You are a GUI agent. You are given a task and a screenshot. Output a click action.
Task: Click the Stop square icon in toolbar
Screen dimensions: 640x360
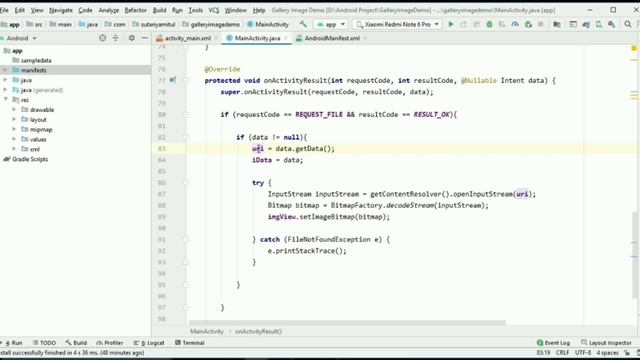pyautogui.click(x=541, y=24)
